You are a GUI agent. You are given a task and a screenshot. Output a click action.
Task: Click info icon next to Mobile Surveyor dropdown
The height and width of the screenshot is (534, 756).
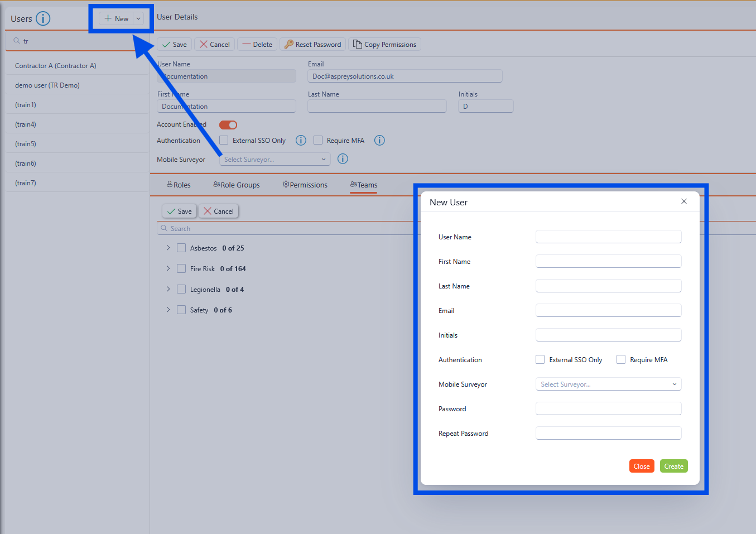tap(343, 159)
